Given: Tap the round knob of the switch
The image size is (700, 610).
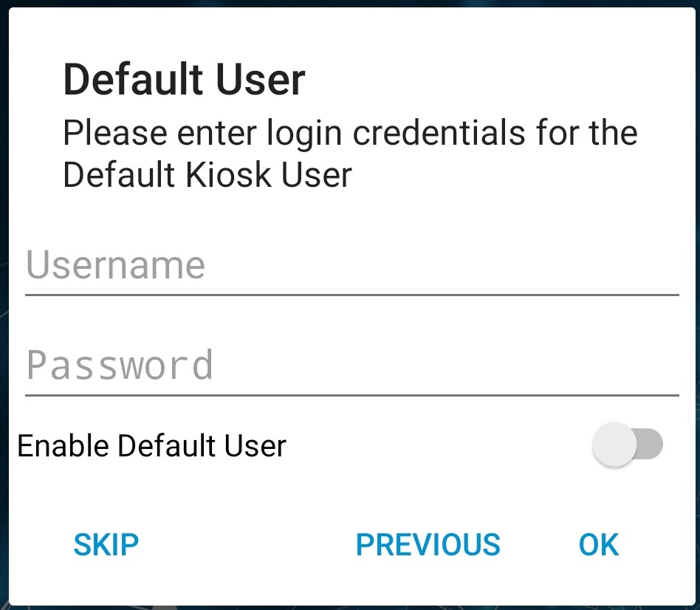Looking at the screenshot, I should 614,445.
